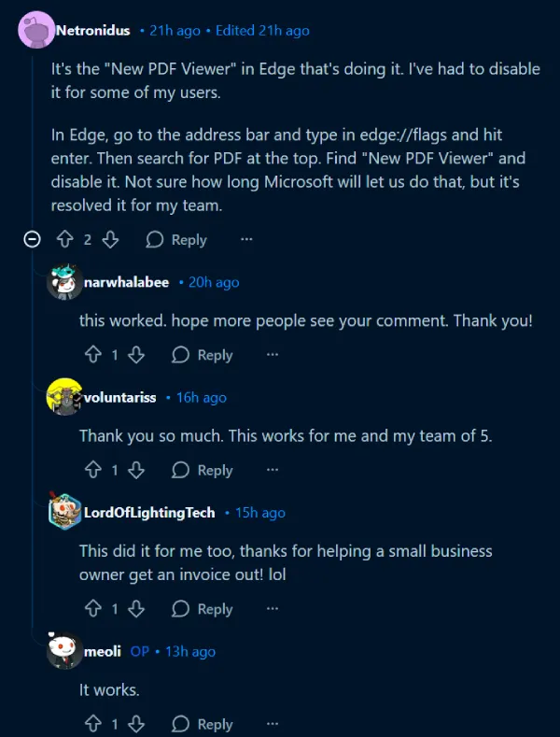Open more options on LordOfLightingTech's comment
This screenshot has width=560, height=737.
point(273,609)
